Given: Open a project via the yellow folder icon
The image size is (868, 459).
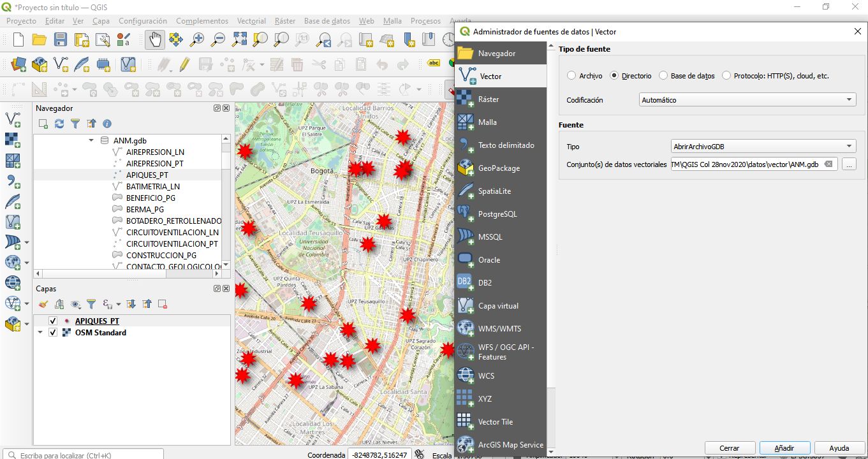Looking at the screenshot, I should (x=40, y=40).
